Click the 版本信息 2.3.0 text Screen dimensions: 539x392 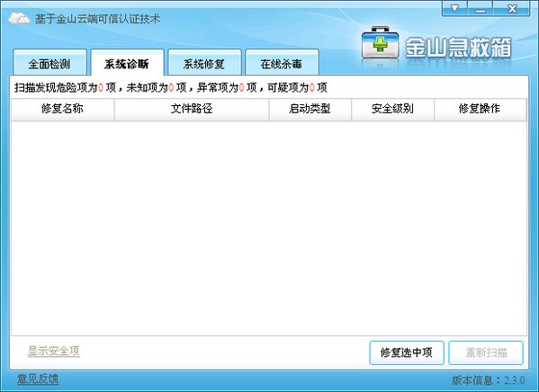(x=488, y=380)
